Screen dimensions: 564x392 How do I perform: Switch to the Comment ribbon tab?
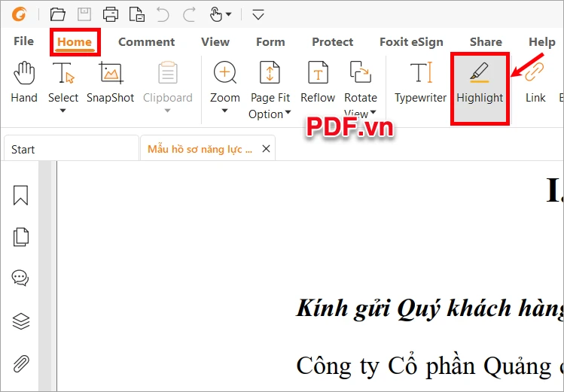146,42
